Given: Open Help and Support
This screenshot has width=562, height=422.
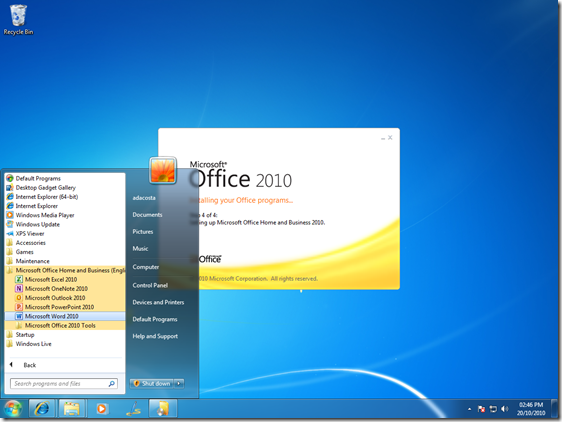Looking at the screenshot, I should pos(155,336).
